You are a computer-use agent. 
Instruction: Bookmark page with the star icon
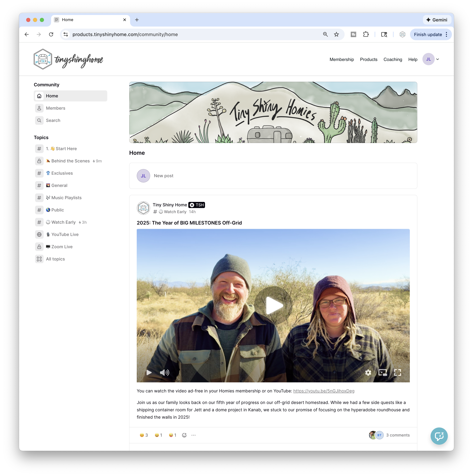336,35
